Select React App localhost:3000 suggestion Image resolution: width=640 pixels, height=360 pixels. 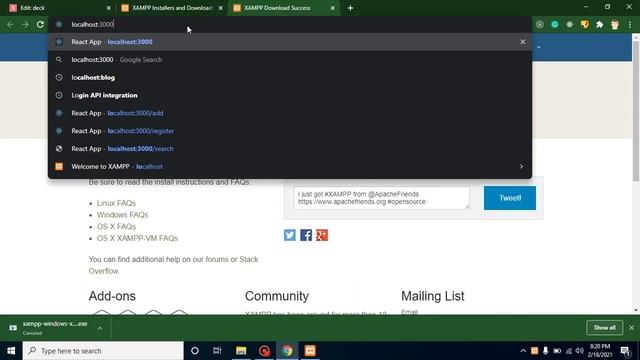(x=290, y=42)
